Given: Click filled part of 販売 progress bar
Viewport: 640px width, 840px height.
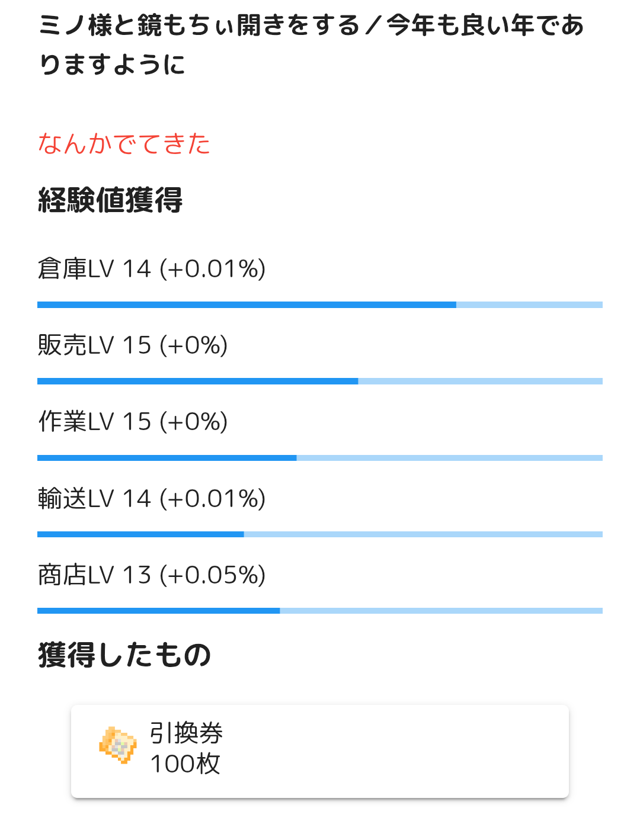Looking at the screenshot, I should [x=197, y=381].
